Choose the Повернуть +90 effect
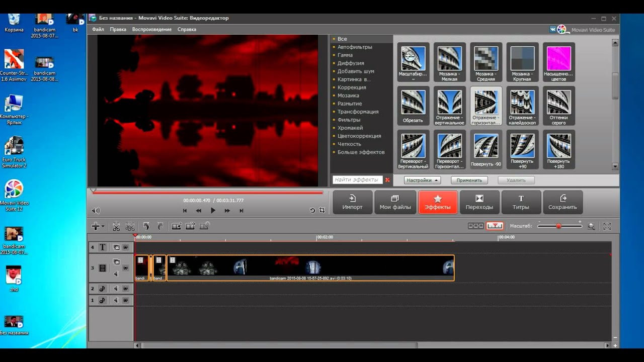Viewport: 644px width, 362px height. tap(522, 150)
